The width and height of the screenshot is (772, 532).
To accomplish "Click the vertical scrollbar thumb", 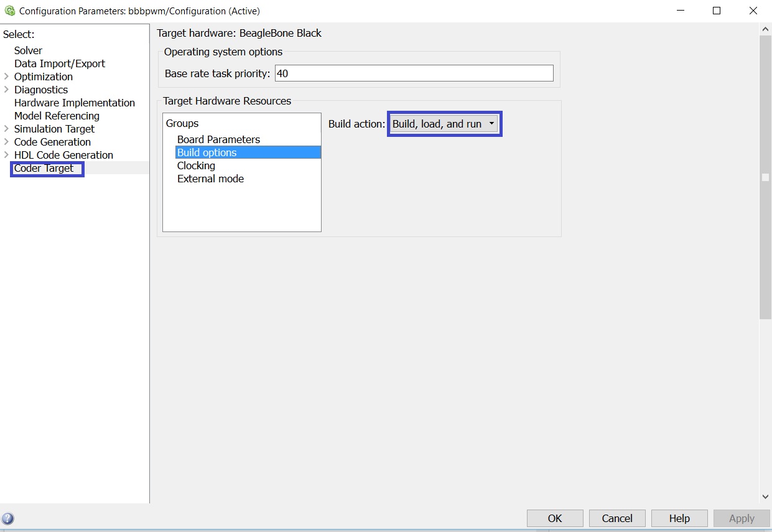I will [x=766, y=177].
